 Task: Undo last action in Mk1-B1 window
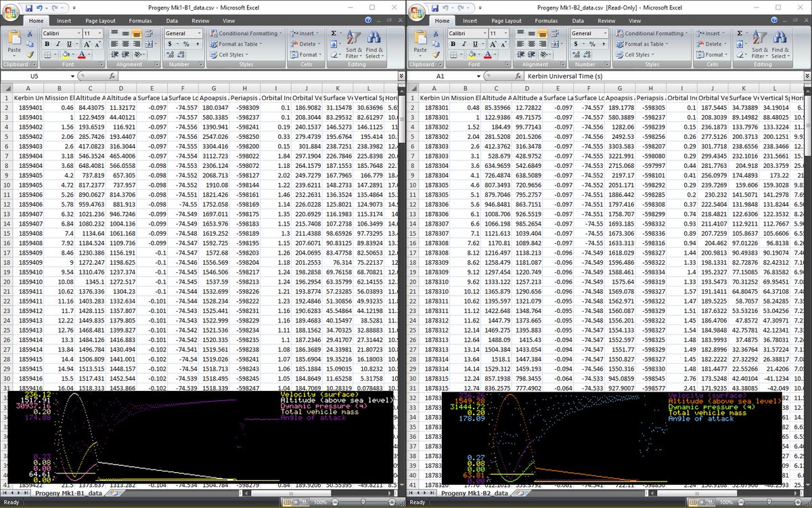coord(40,7)
